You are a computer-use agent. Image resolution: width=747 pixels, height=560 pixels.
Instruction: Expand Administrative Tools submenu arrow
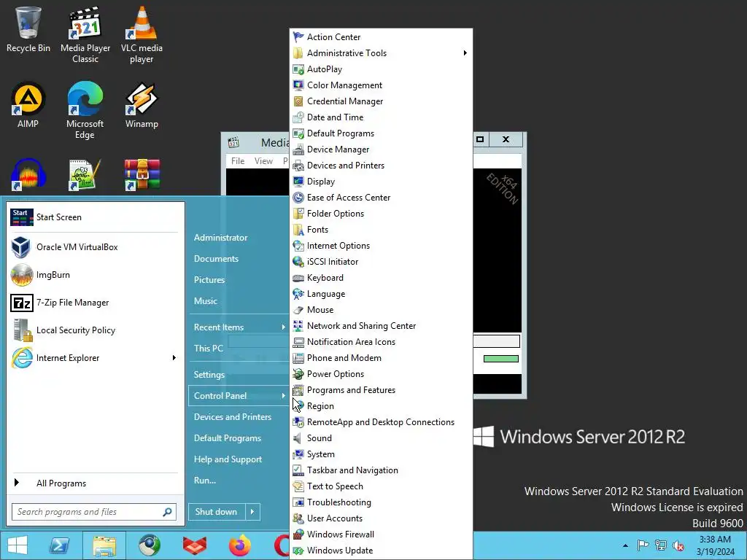[x=465, y=52]
